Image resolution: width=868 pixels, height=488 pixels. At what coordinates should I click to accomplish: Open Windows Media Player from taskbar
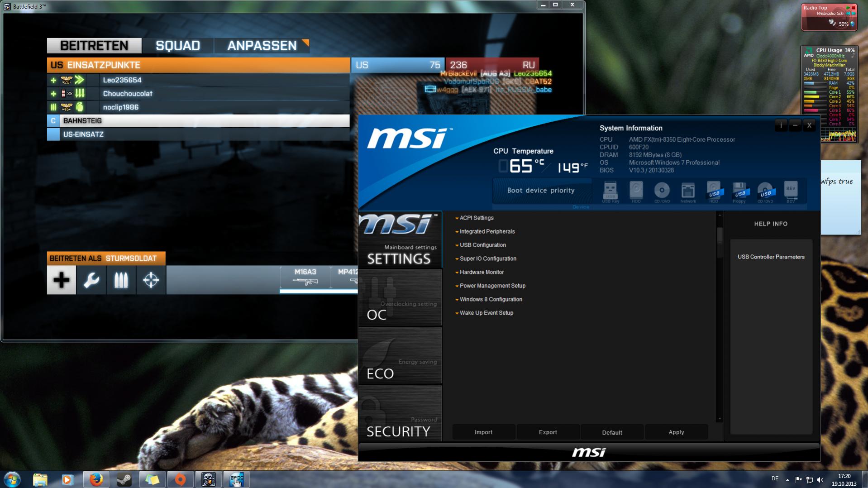pos(68,479)
